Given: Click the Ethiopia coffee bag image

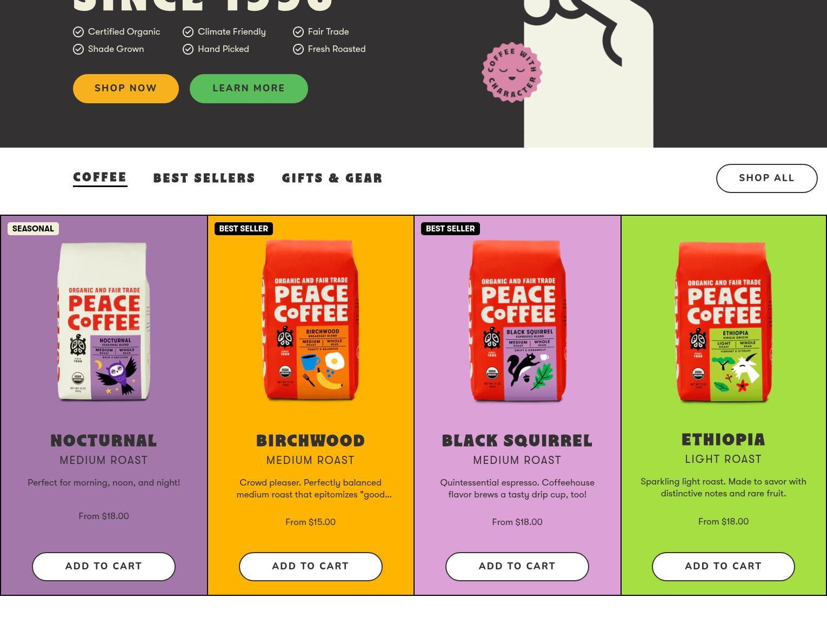Looking at the screenshot, I should click(724, 322).
